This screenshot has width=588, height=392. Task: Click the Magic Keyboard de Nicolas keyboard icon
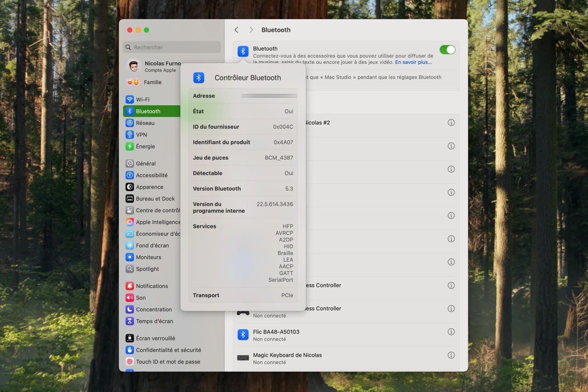click(x=243, y=358)
